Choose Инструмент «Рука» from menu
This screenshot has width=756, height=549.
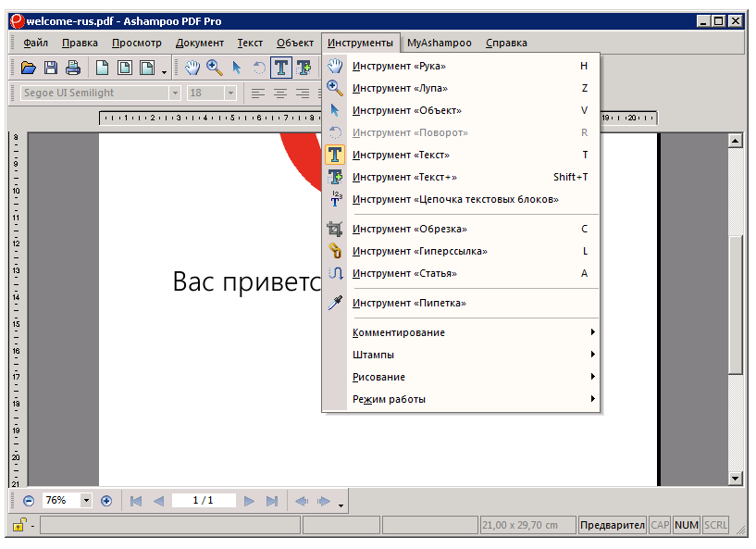tap(461, 66)
